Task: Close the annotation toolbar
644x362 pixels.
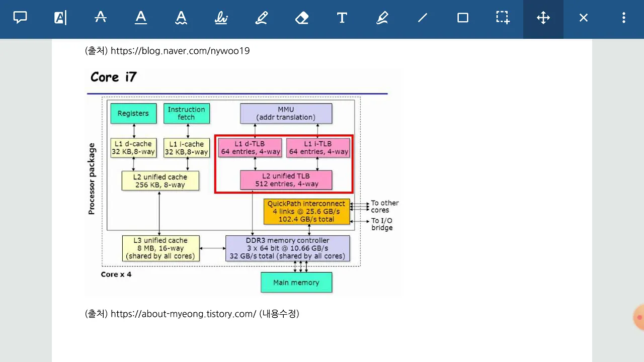Action: (584, 18)
